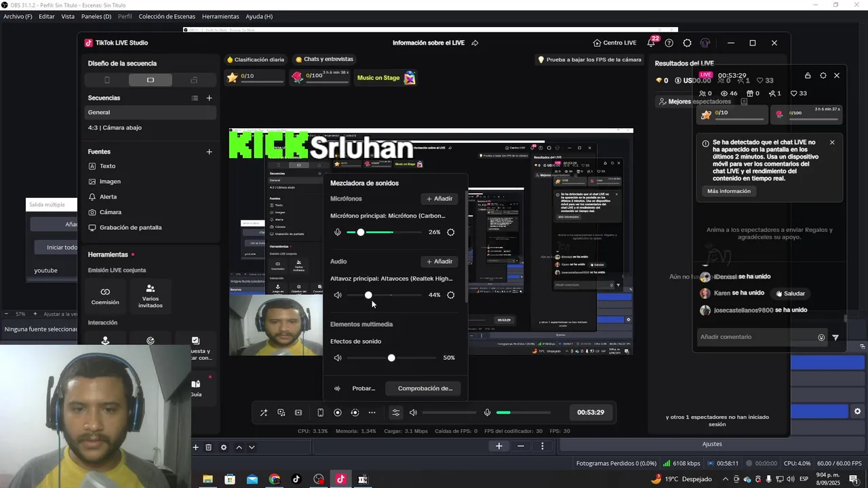Click the magic wand effects icon in bottom toolbar
Image resolution: width=868 pixels, height=488 pixels.
tap(264, 412)
